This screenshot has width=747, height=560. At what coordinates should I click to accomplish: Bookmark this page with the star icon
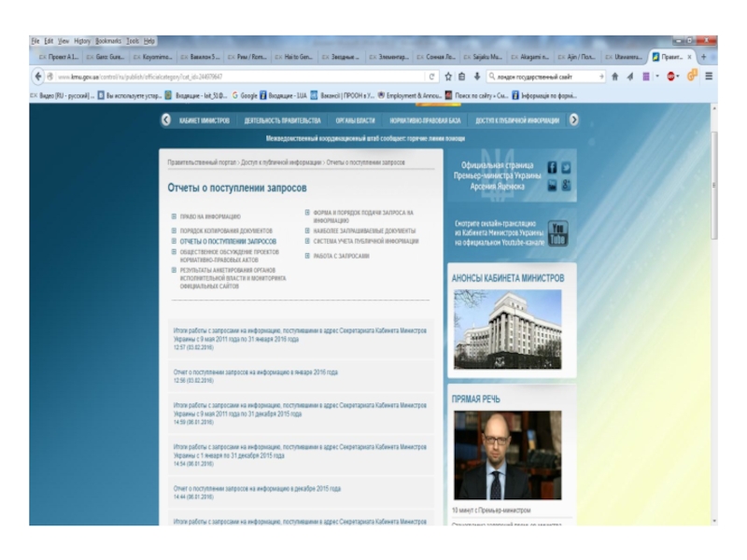coord(448,77)
